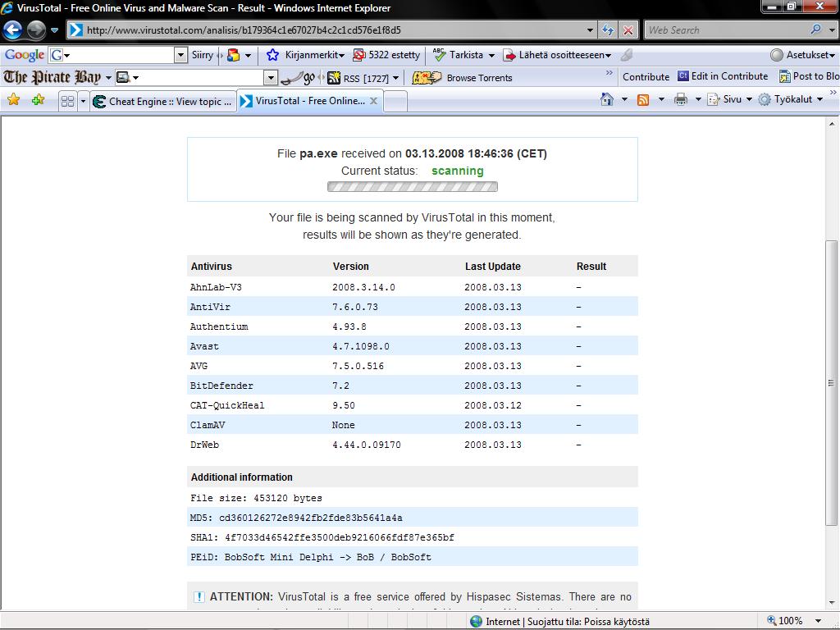The width and height of the screenshot is (840, 630).
Task: Open a new blank tab
Action: pos(395,101)
